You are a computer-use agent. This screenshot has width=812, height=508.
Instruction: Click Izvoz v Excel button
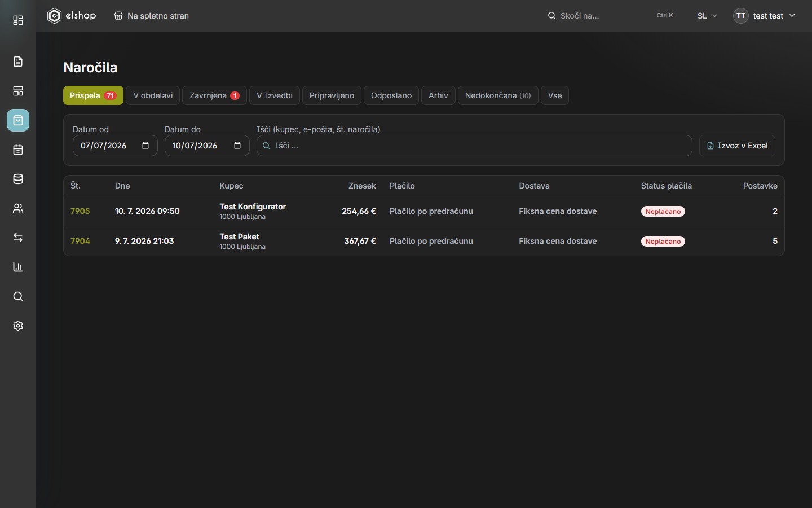[737, 146]
